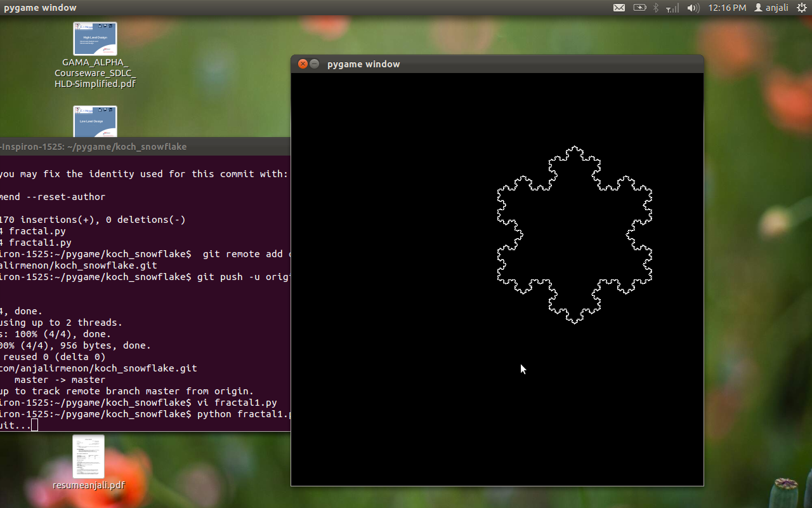Screen dimensions: 812x508
Task: Minimize the pygame window
Action: pyautogui.click(x=314, y=63)
